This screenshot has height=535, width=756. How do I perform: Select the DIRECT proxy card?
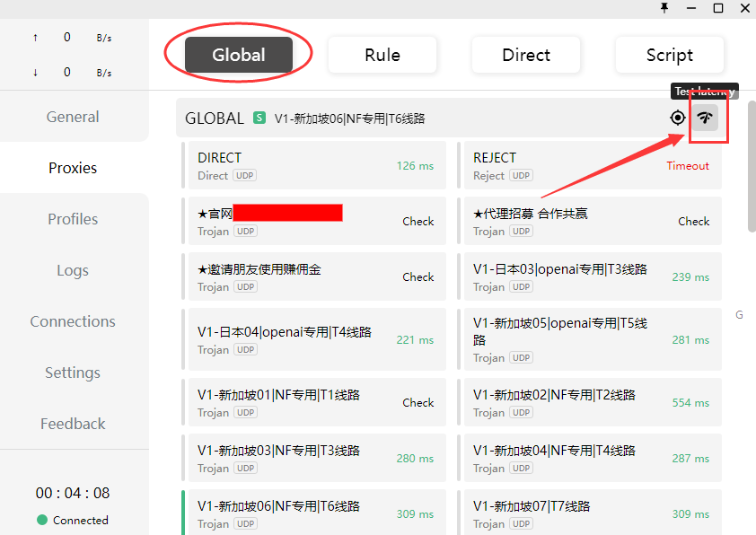click(x=287, y=165)
